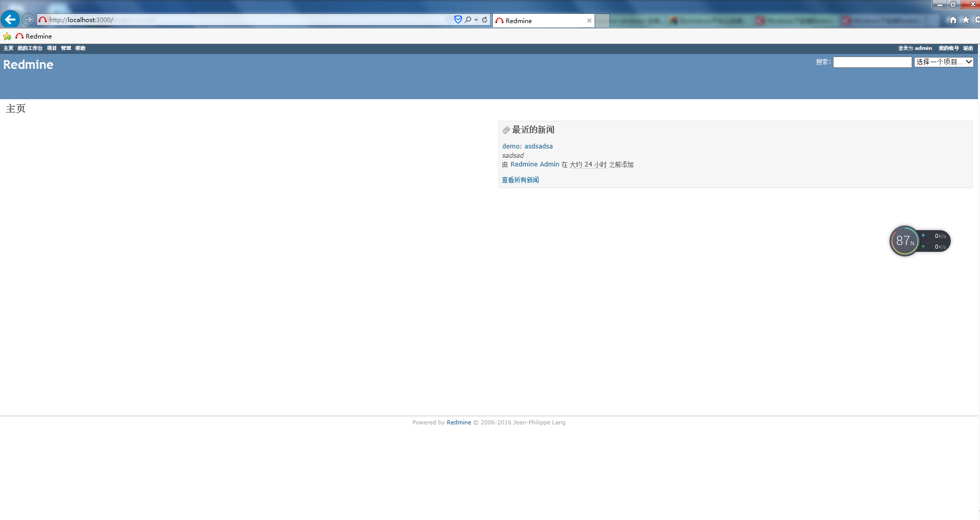
Task: Close the Redmine browser tab
Action: 589,21
